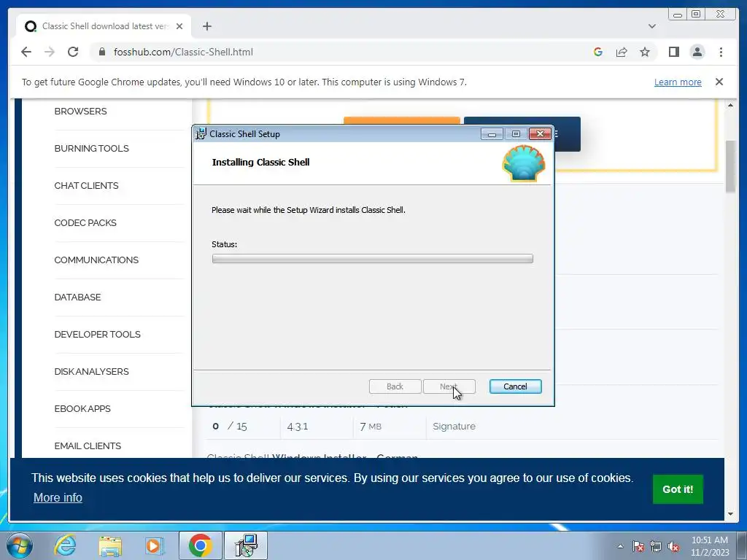The image size is (747, 560).
Task: Open Chrome profile avatar
Action: point(697,52)
